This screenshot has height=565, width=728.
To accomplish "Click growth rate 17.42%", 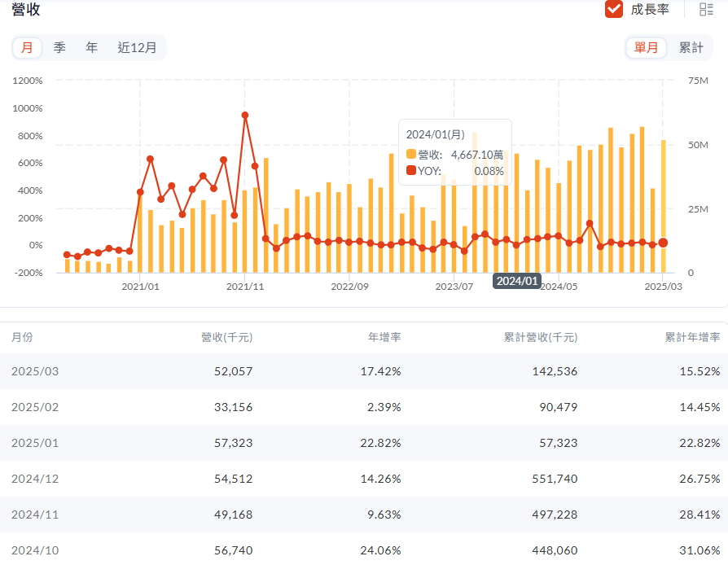I will click(x=381, y=371).
